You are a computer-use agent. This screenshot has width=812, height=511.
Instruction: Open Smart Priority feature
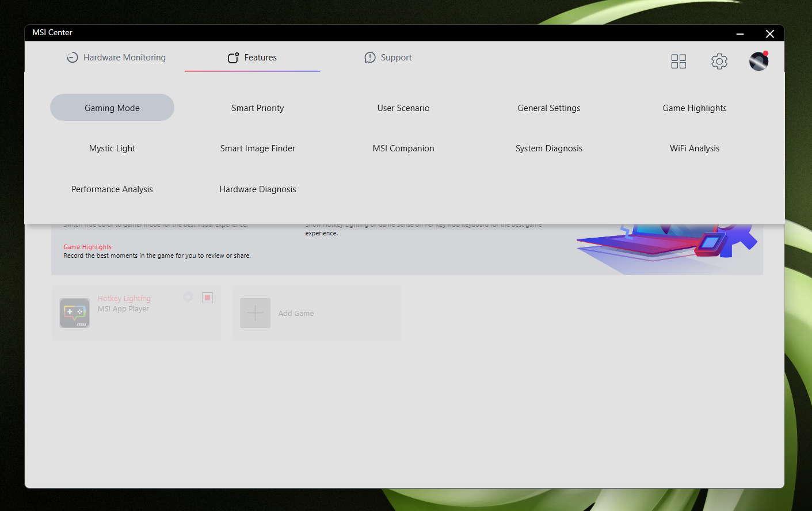click(x=258, y=108)
